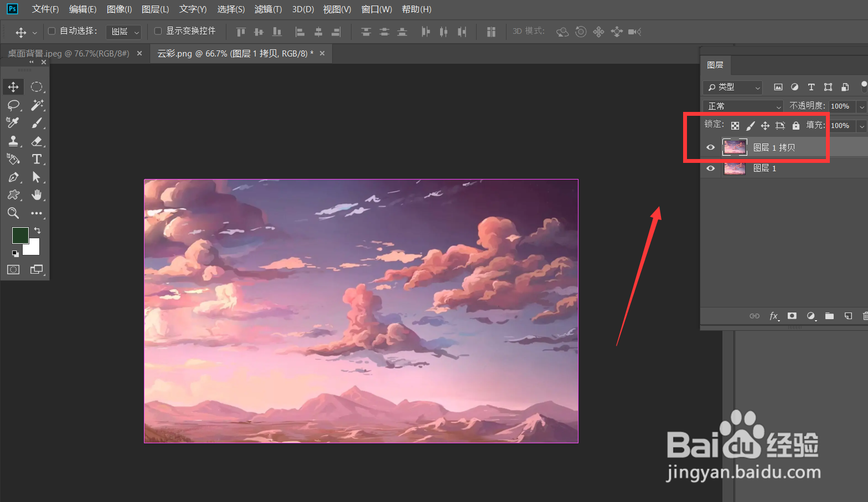Select the Magic Wand tool
868x502 pixels.
[x=37, y=105]
